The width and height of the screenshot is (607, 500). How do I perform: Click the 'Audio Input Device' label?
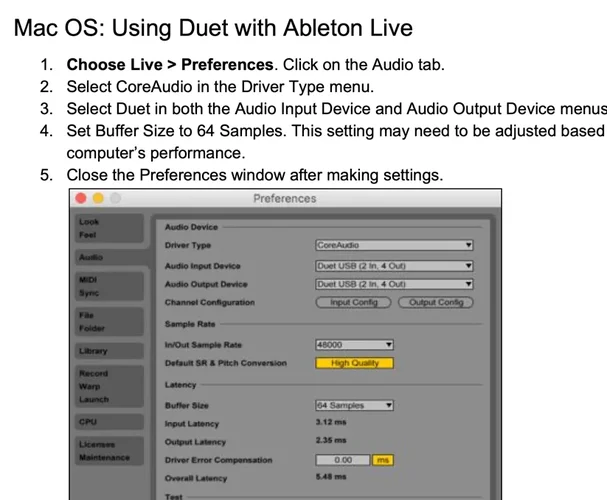[202, 266]
